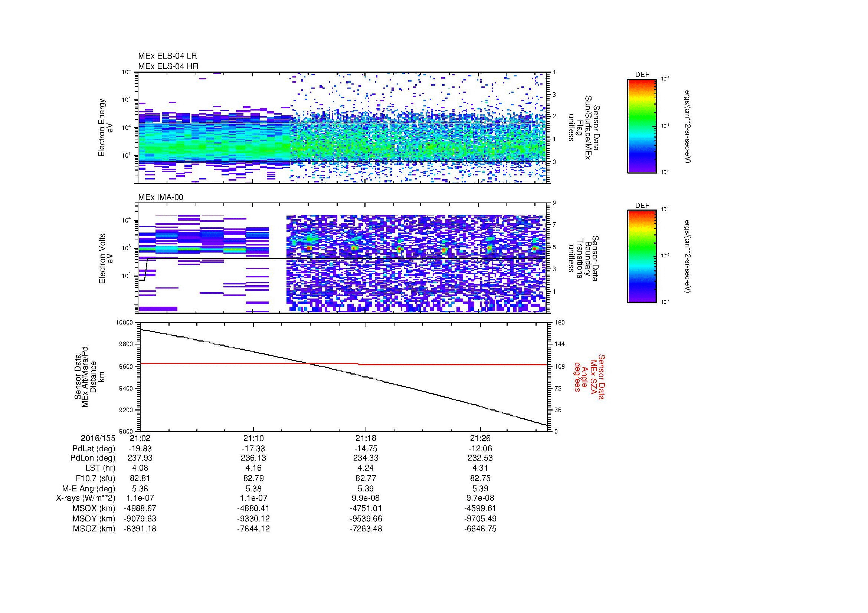Click the PdLat value -19.83

tap(140, 448)
